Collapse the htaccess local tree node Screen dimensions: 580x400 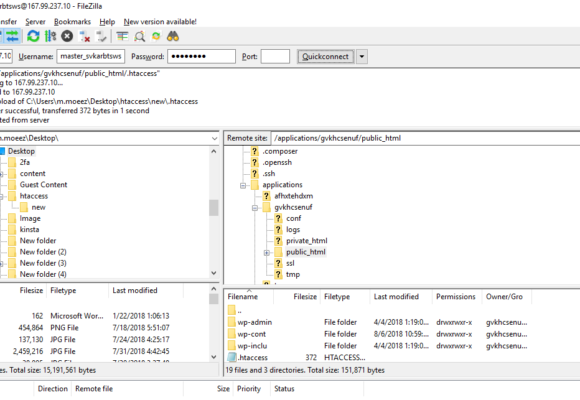pos(1,196)
